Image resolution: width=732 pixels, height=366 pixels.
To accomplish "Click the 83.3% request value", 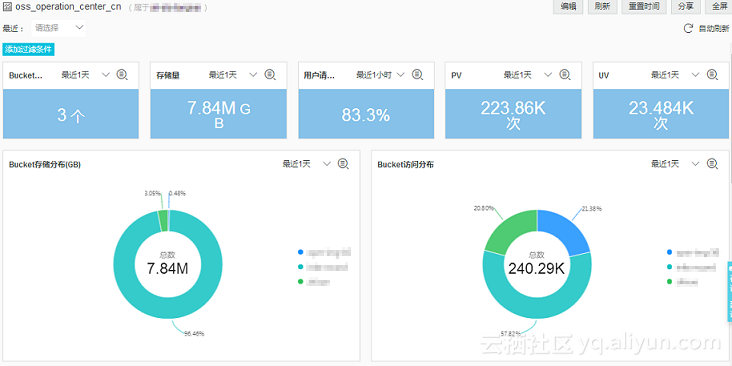I will (x=366, y=115).
